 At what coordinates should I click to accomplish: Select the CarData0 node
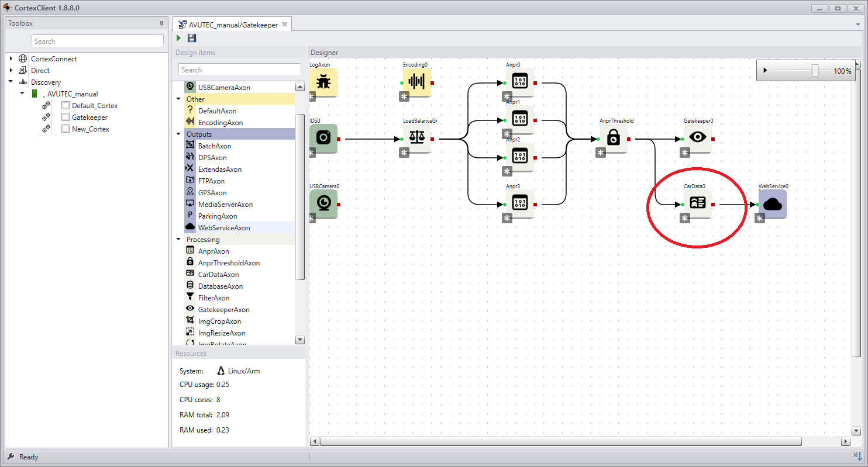[697, 204]
